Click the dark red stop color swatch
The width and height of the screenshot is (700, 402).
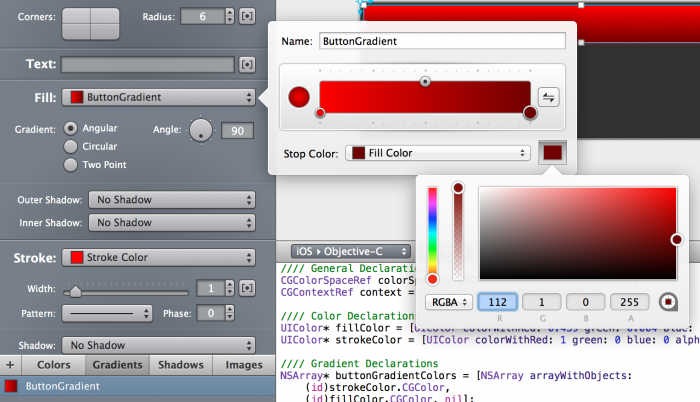pyautogui.click(x=551, y=153)
